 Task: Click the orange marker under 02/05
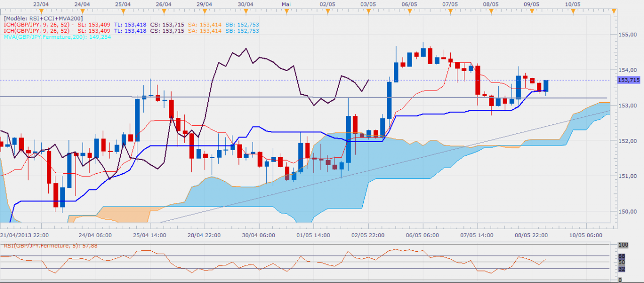tap(328, 11)
